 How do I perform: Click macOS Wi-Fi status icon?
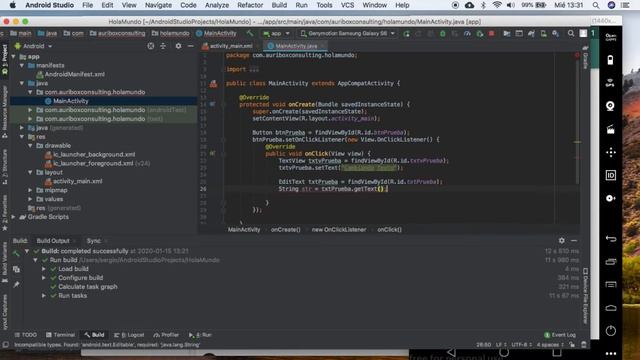497,5
